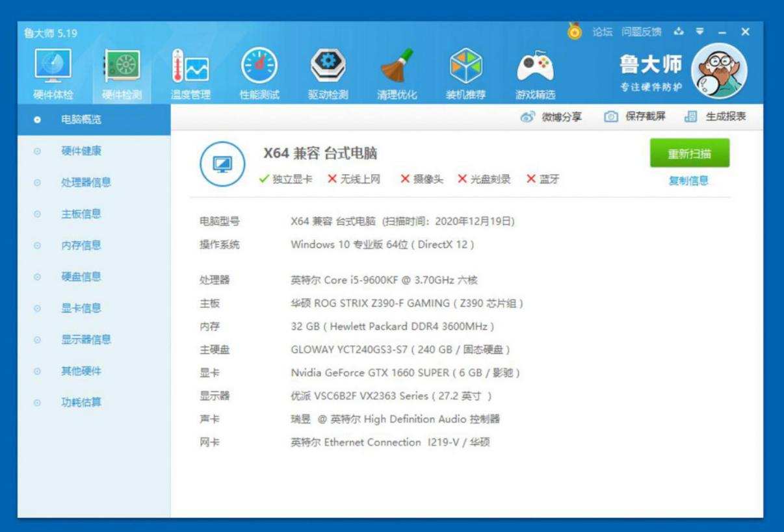The width and height of the screenshot is (784, 532).
Task: Click 'Nvidia GeForce GTX 1660 SUPER' value
Action: click(x=405, y=373)
